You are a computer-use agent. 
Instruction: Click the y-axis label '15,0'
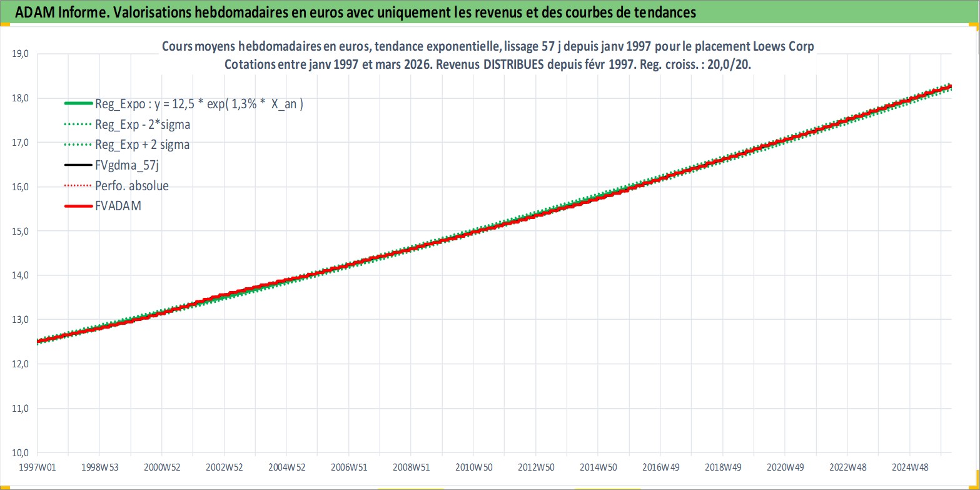[x=20, y=231]
